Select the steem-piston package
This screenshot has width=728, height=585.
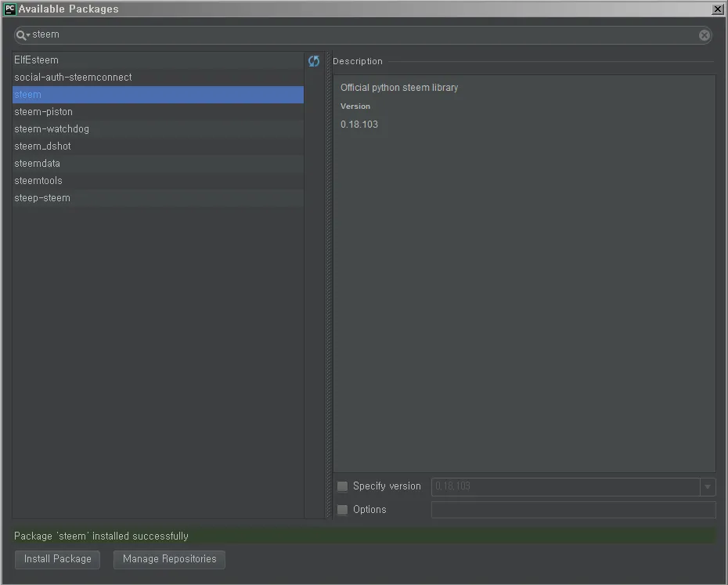158,111
